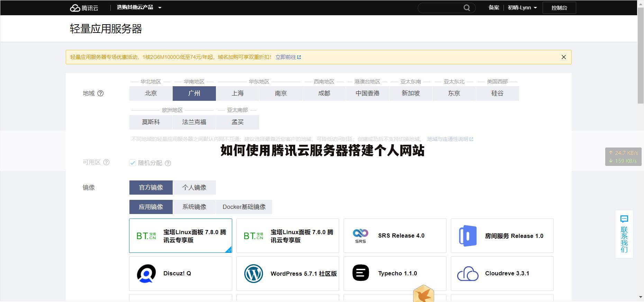Select the 东京 region
The image size is (644, 302).
(454, 94)
